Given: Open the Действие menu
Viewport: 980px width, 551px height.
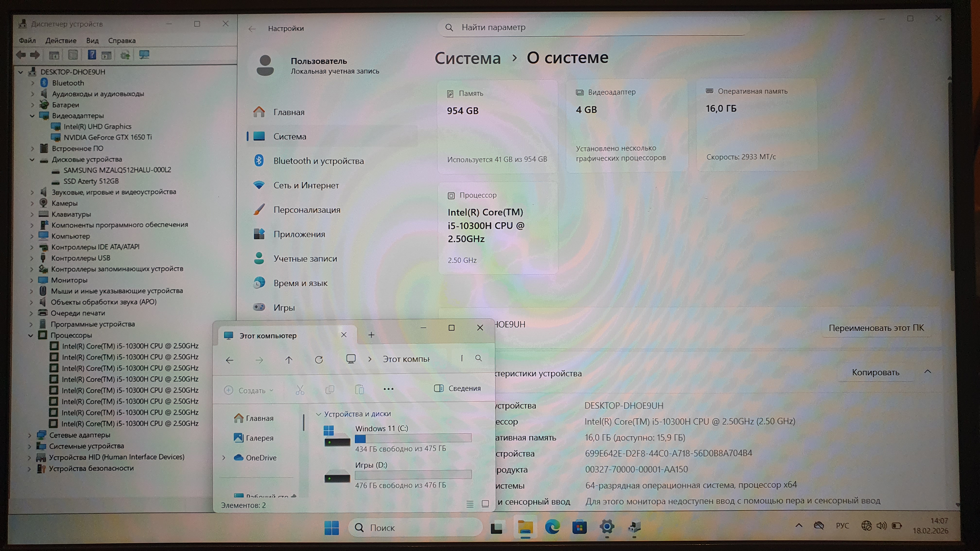Looking at the screenshot, I should coord(61,41).
